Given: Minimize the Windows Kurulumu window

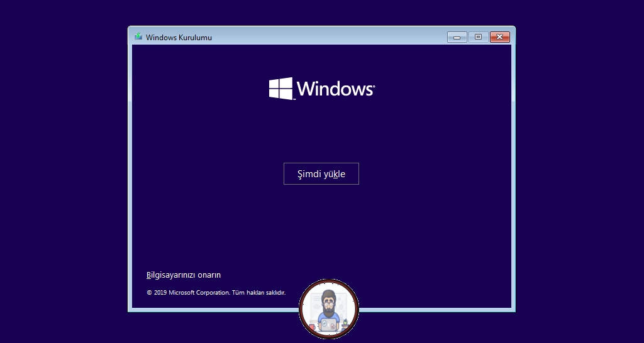Looking at the screenshot, I should click(x=457, y=37).
